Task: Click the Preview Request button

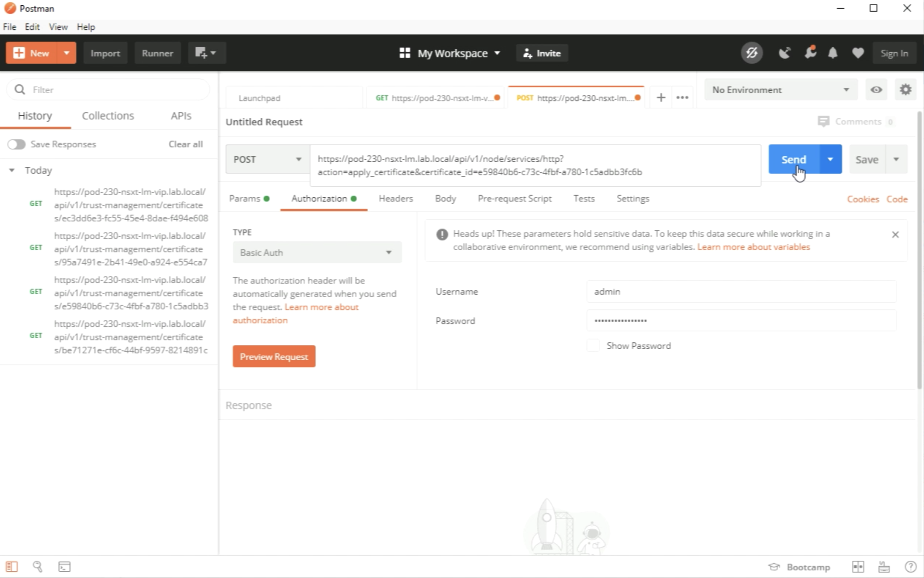Action: [274, 357]
